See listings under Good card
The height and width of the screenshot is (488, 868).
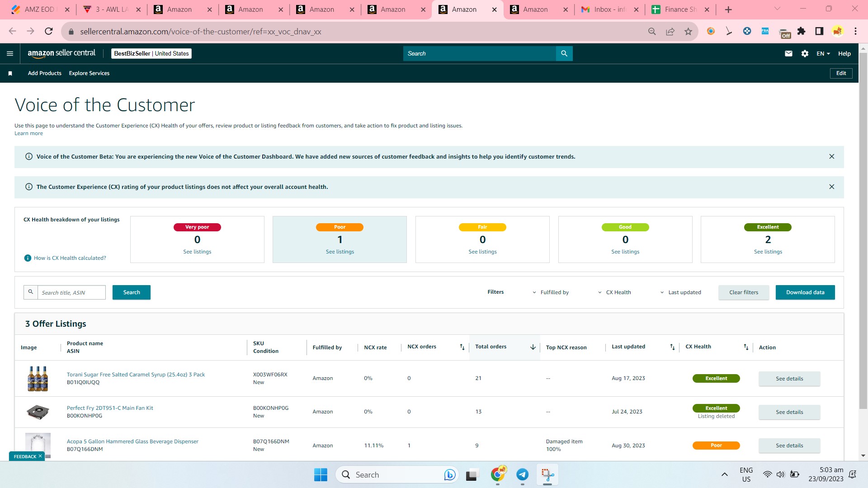point(625,252)
